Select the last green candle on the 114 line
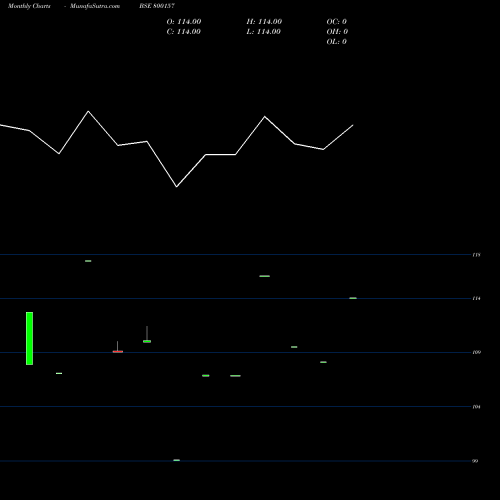This screenshot has height=500, width=500. point(353,298)
